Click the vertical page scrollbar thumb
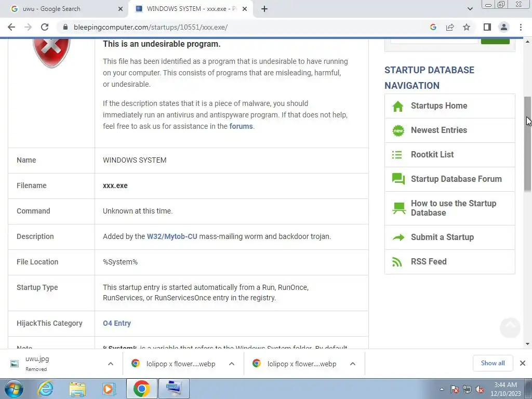This screenshot has height=399, width=532. pos(527,144)
